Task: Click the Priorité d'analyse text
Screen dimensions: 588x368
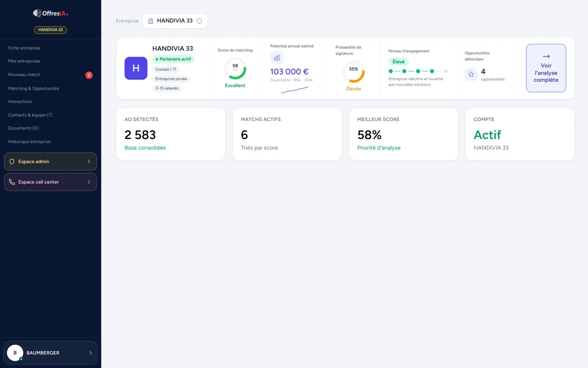Action: click(379, 148)
